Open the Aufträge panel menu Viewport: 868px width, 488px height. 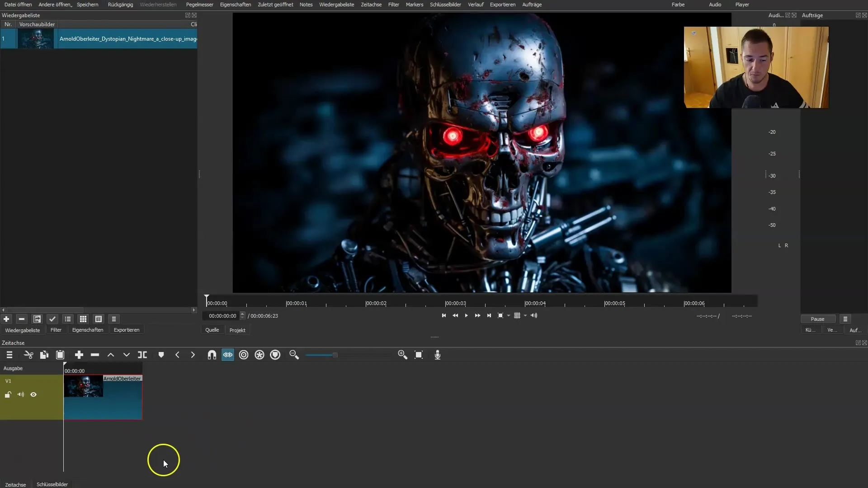tap(845, 319)
